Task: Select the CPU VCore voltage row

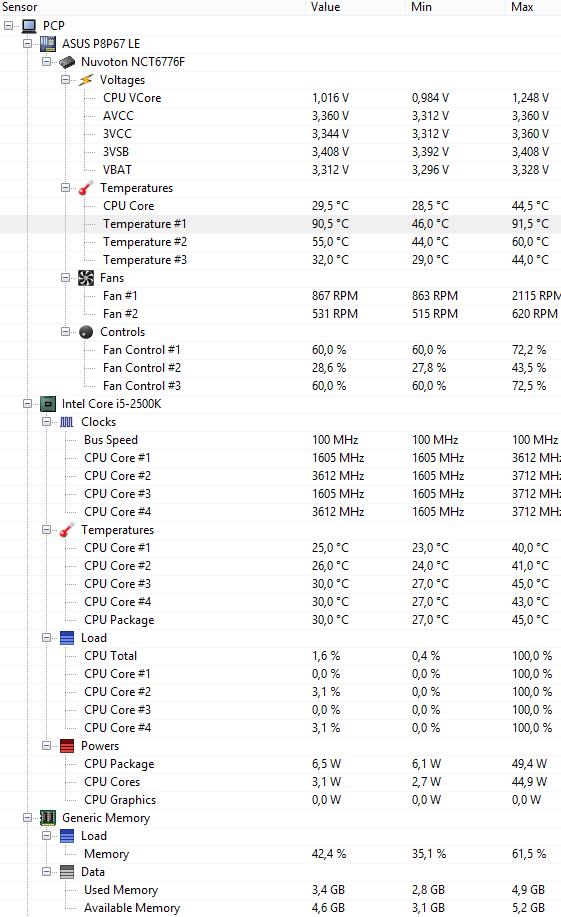Action: [280, 98]
